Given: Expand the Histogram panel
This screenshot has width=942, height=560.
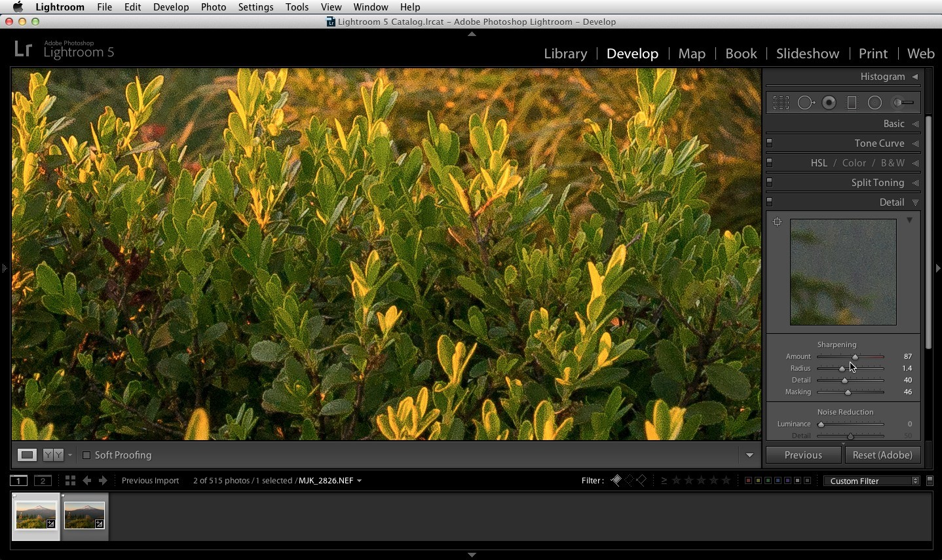Looking at the screenshot, I should click(915, 77).
